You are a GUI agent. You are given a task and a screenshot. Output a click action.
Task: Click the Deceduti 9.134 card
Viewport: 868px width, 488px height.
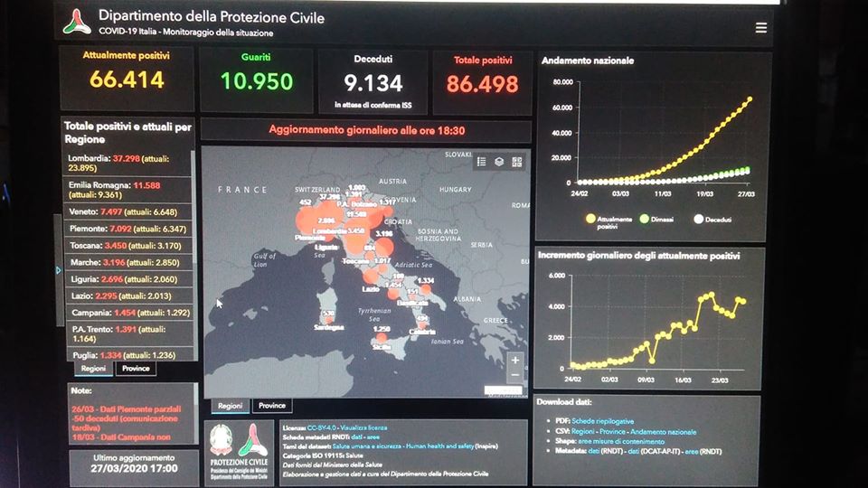(x=373, y=81)
